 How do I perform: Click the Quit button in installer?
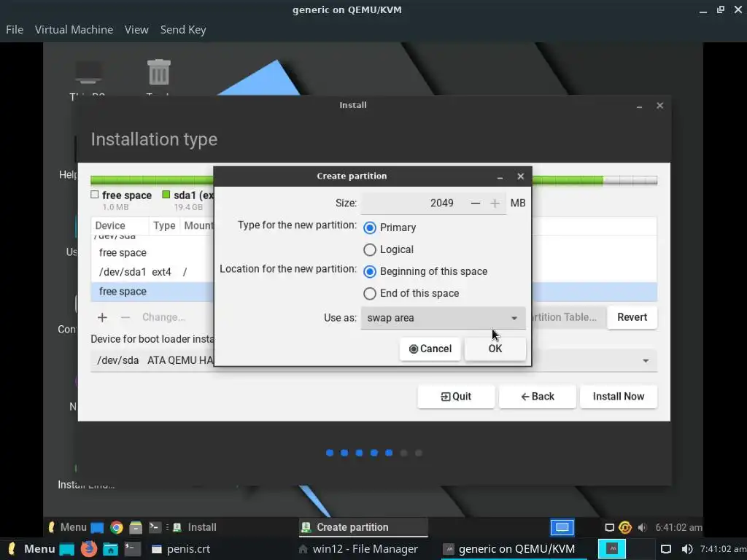(x=456, y=397)
